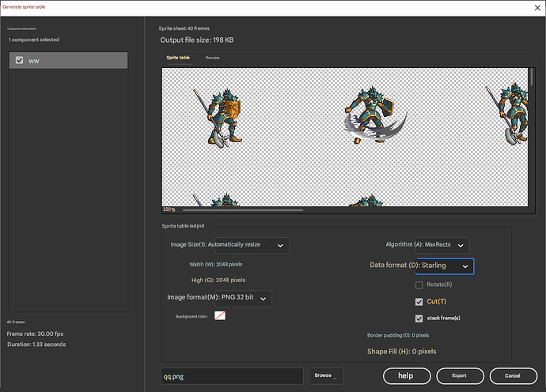546x392 pixels.
Task: Click the horizontal scrollbar under the sprite preview
Action: tap(242, 210)
